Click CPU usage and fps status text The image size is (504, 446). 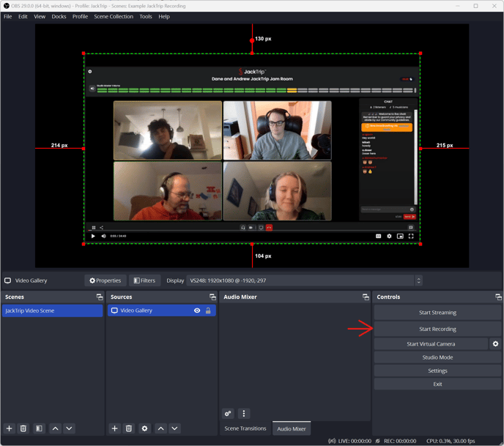(451, 441)
